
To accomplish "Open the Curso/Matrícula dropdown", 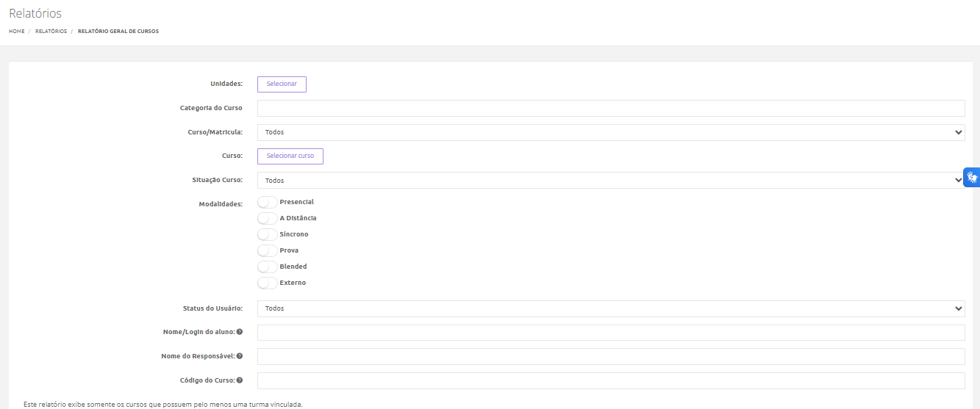I will tap(610, 132).
